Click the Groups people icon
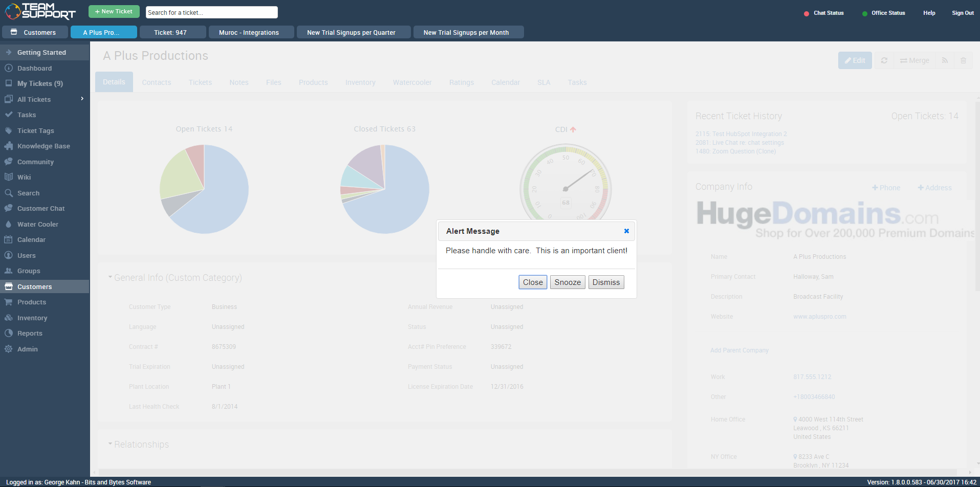The image size is (980, 487). tap(9, 271)
